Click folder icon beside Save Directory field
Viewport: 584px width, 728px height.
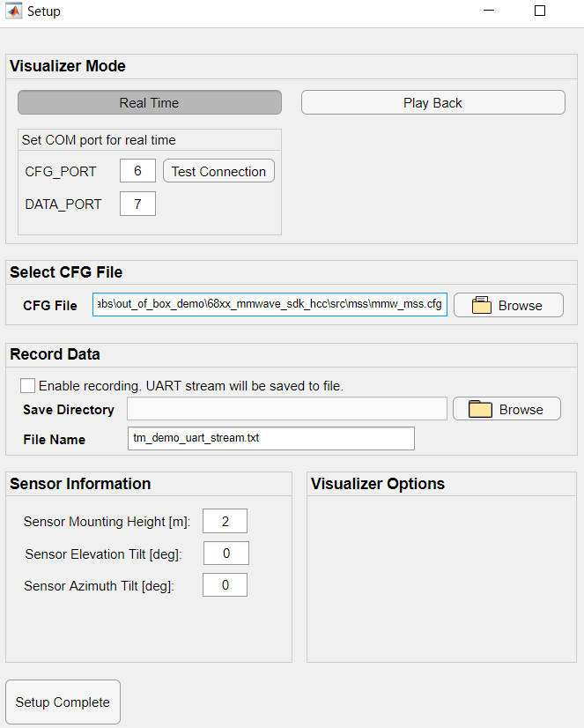[x=480, y=409]
